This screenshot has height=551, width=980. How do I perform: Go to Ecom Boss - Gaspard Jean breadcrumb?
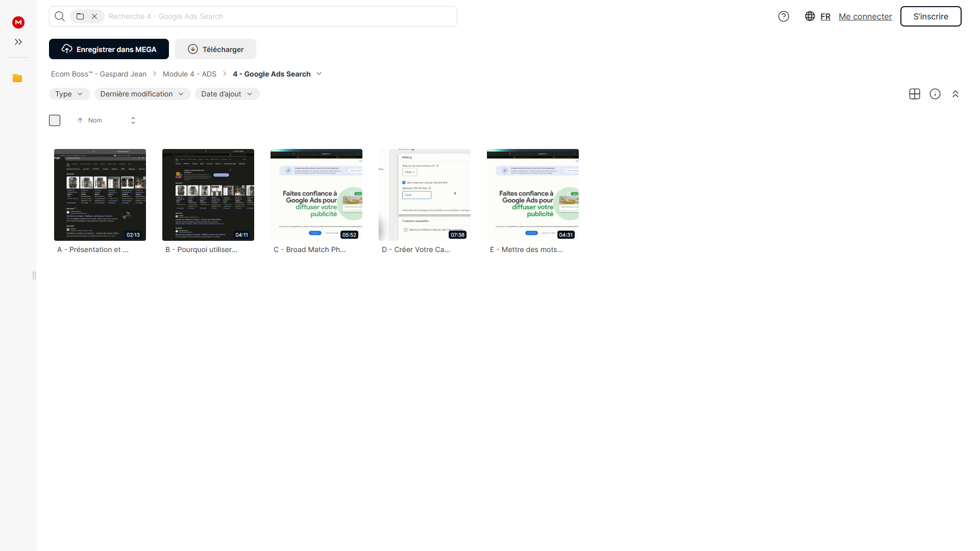(x=99, y=74)
